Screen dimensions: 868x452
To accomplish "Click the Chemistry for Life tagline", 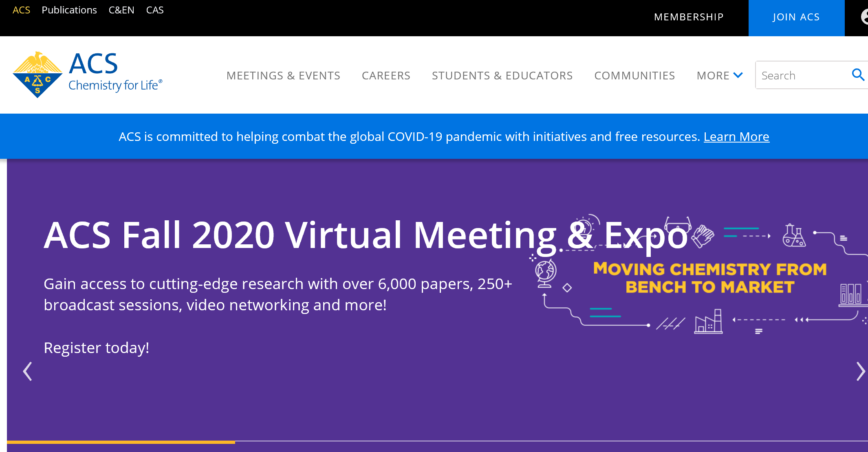I will click(x=115, y=85).
